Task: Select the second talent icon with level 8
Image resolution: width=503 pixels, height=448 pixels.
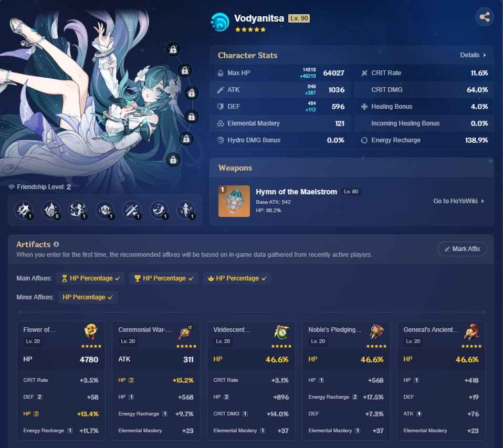Action: [x=51, y=210]
